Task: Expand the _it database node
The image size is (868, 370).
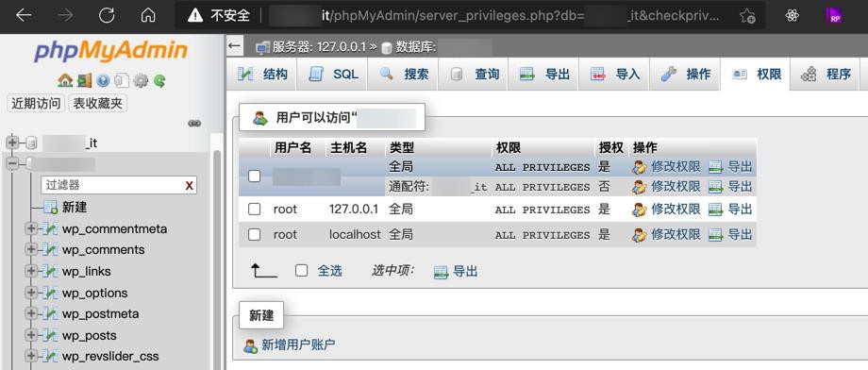Action: click(x=12, y=143)
